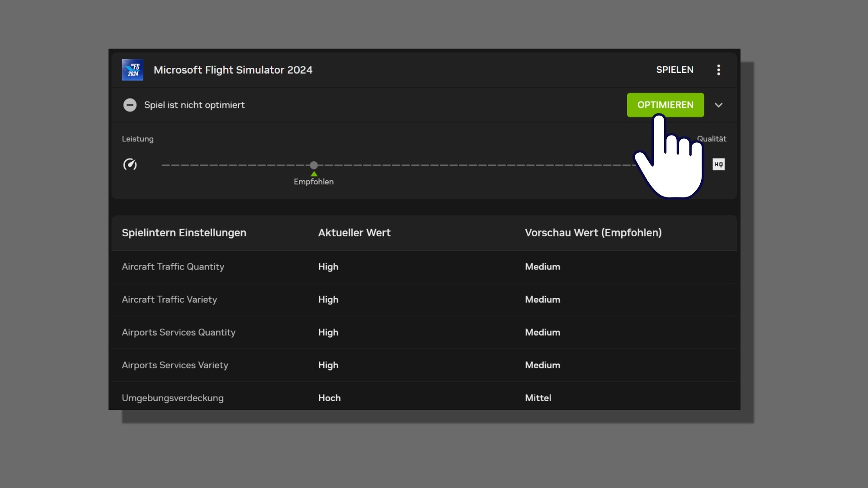The height and width of the screenshot is (488, 868).
Task: Select the Umgebungsverdeckung row label
Action: (x=172, y=398)
